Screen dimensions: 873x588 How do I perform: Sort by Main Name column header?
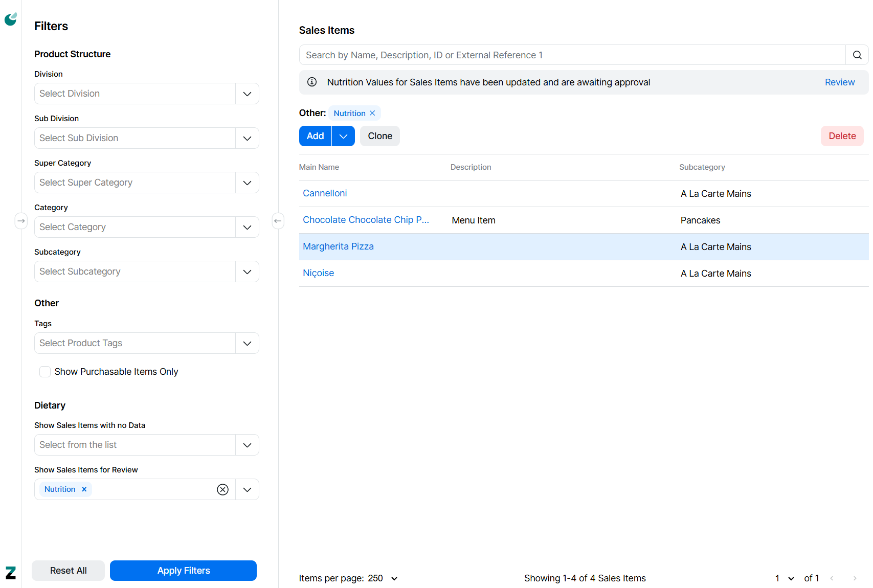[x=319, y=167]
